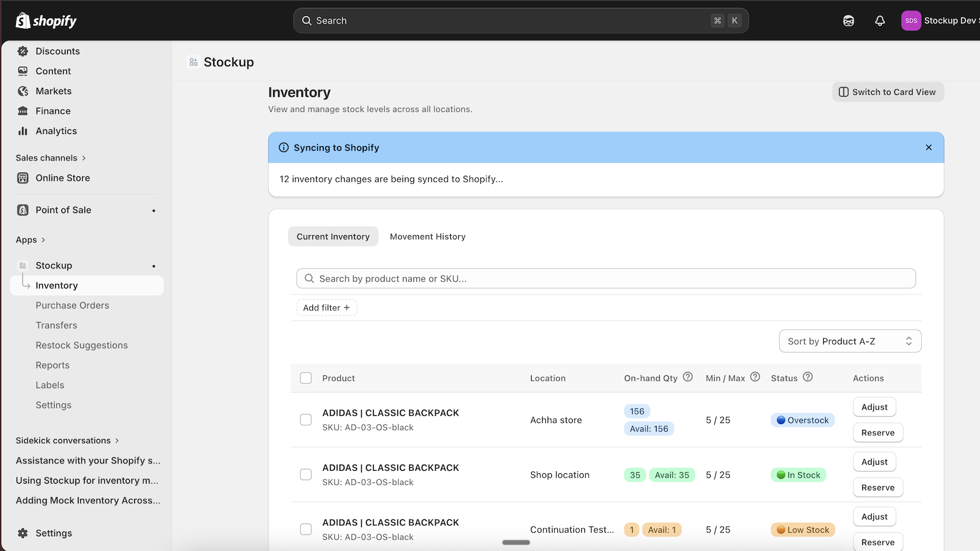The image size is (980, 551).
Task: Open the Sidekick assistant icon
Action: point(848,21)
